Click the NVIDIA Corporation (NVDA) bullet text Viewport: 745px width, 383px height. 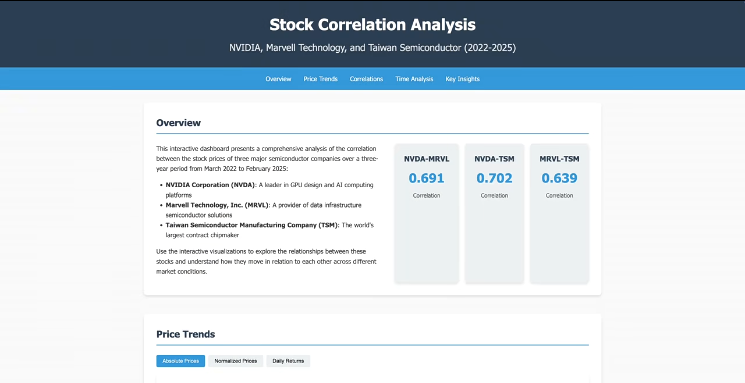210,185
